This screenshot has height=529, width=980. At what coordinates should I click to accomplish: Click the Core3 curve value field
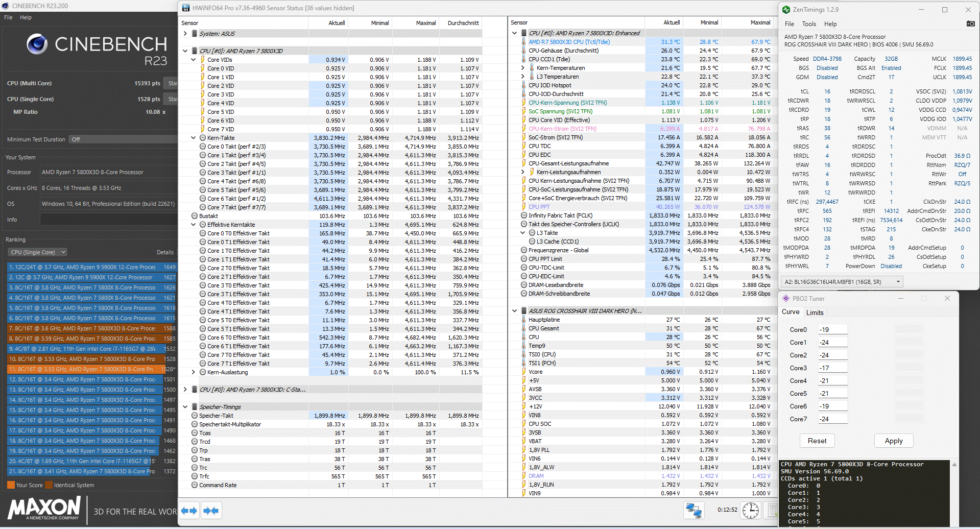click(x=832, y=368)
